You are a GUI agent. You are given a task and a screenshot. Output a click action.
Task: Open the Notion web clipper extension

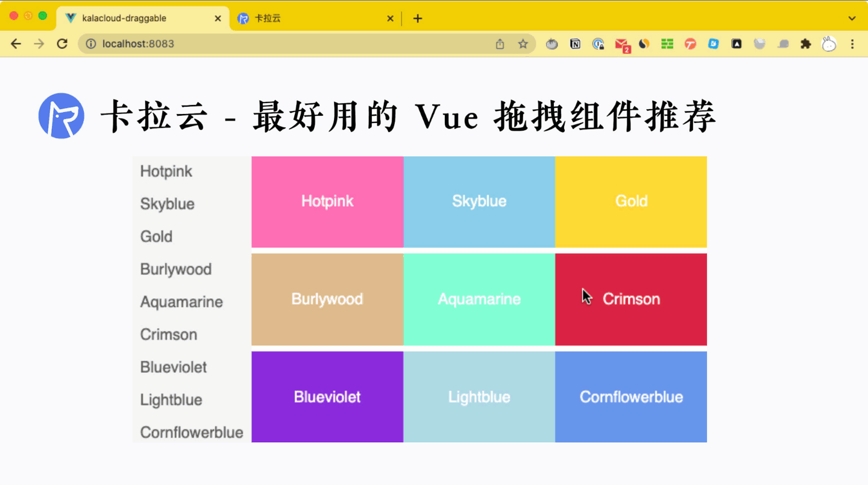pos(575,43)
